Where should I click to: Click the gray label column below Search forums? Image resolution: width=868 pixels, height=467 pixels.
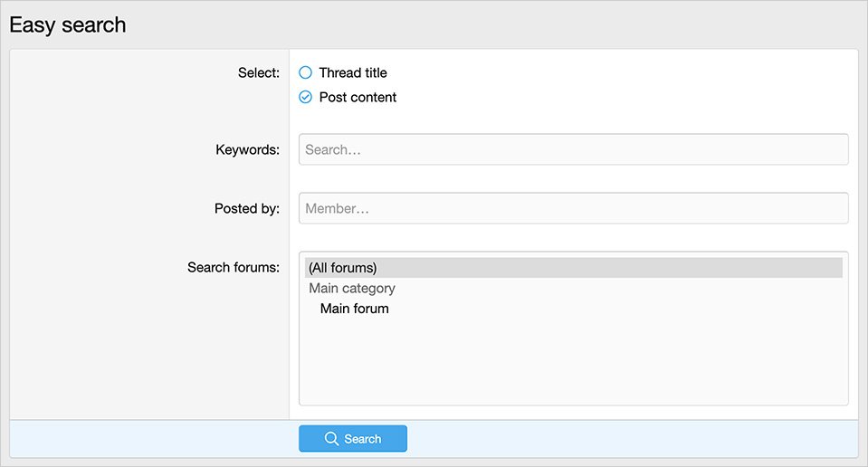pyautogui.click(x=149, y=353)
